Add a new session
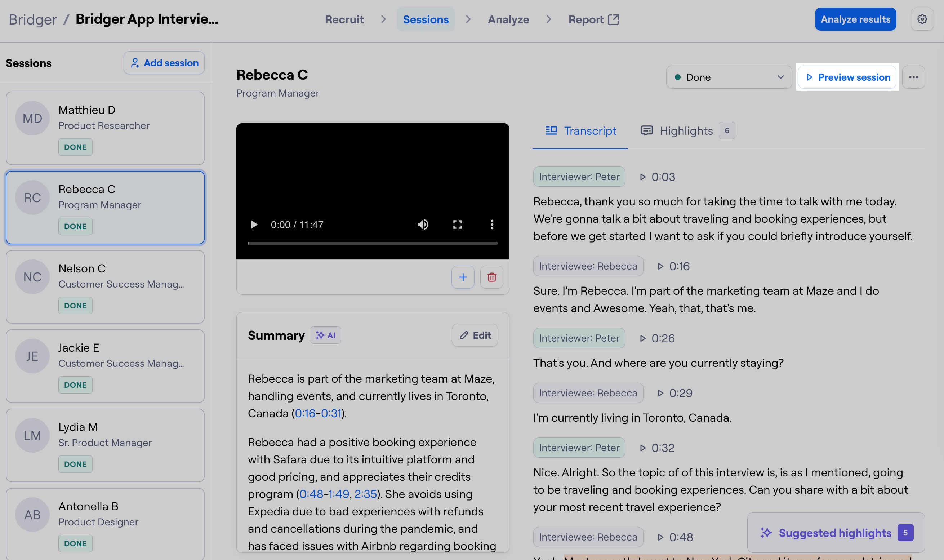 tap(164, 63)
